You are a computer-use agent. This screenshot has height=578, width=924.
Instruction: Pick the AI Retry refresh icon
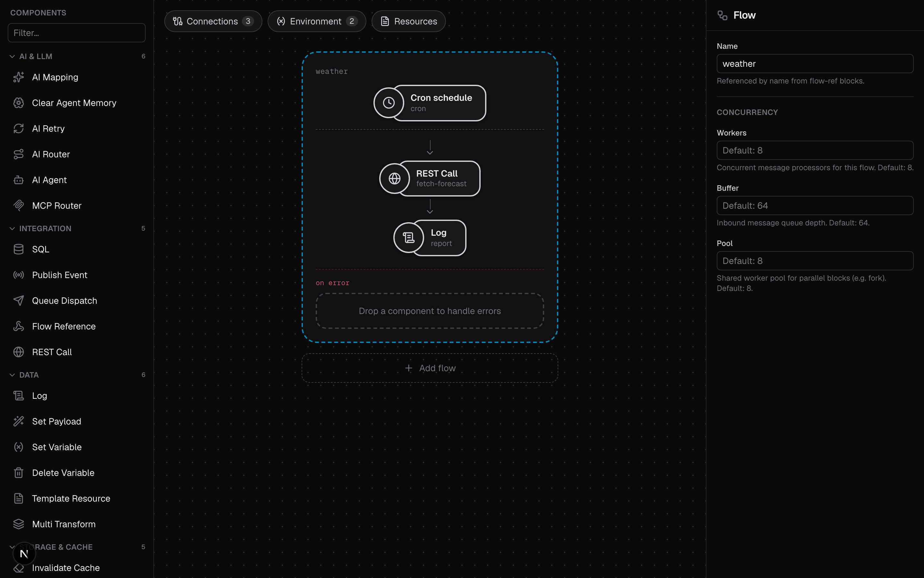click(x=18, y=128)
